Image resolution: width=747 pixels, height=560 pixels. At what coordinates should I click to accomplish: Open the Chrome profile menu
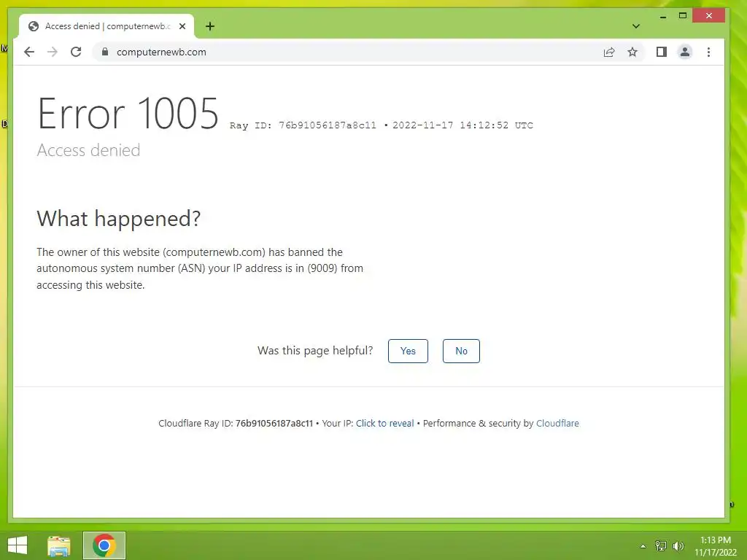(x=684, y=52)
